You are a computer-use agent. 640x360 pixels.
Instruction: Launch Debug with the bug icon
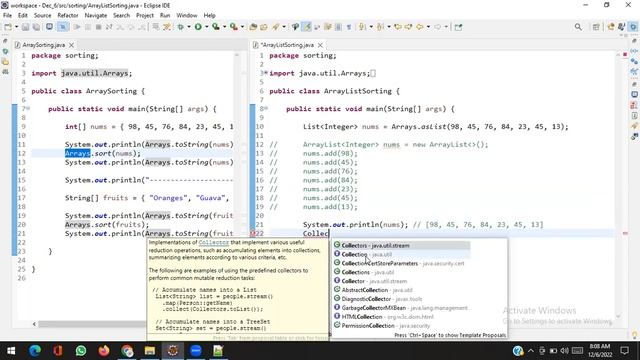point(180,27)
